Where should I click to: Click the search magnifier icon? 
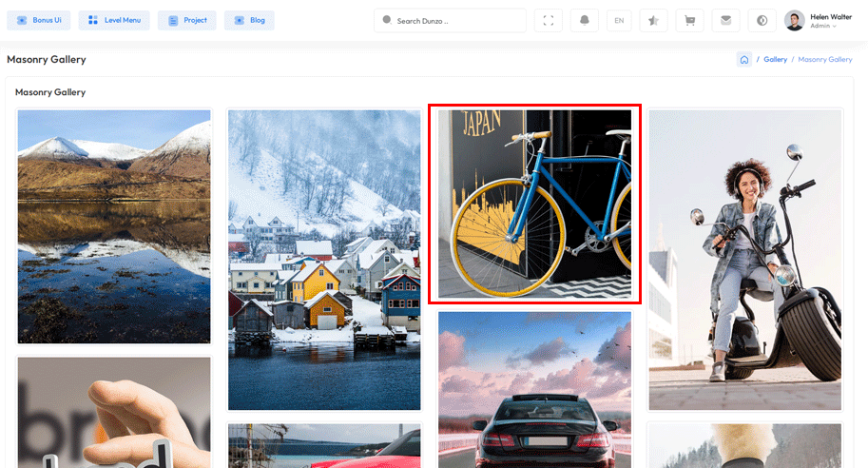click(x=386, y=20)
